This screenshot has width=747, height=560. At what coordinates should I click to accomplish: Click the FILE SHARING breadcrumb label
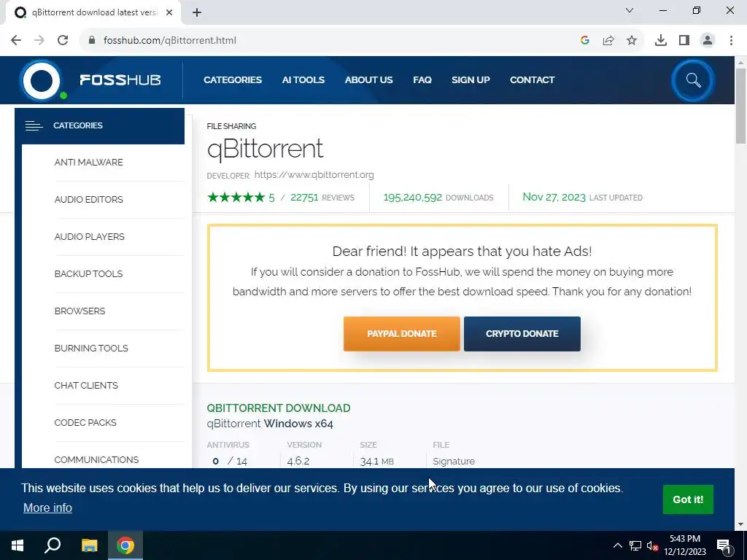coord(231,126)
